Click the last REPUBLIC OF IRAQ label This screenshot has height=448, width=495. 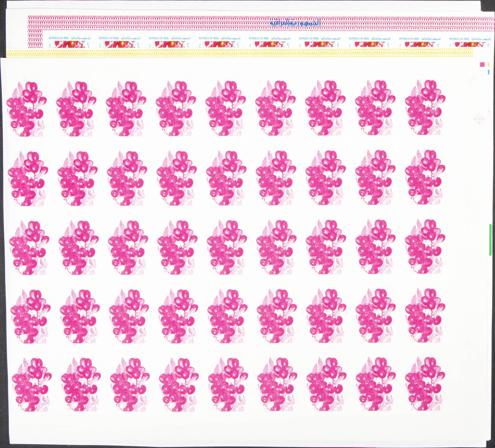pyautogui.click(x=459, y=39)
